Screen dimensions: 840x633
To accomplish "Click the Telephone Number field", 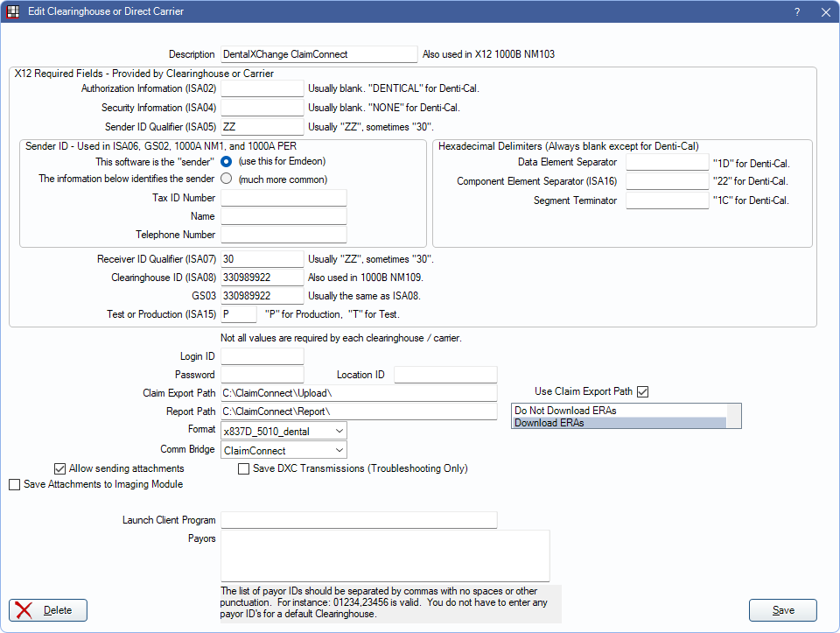I will click(283, 235).
